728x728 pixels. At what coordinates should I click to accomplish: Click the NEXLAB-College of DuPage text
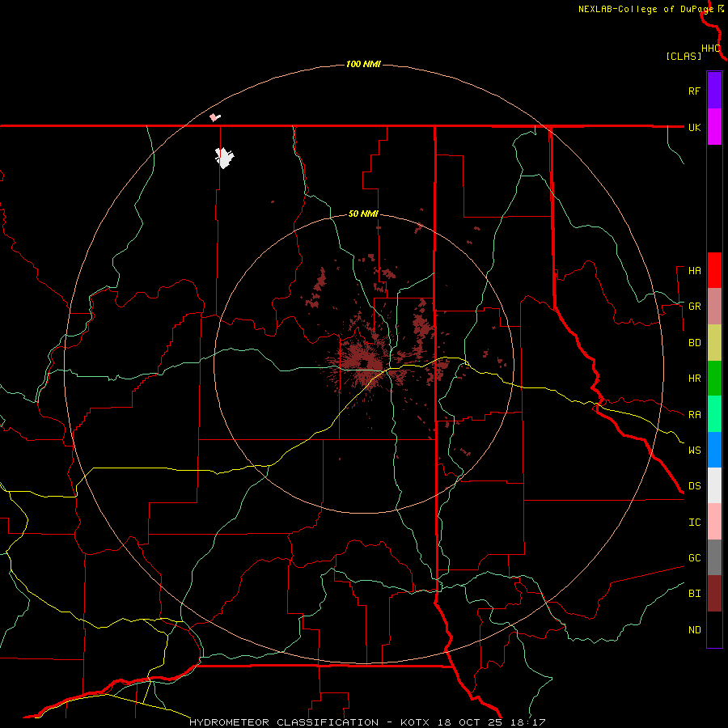pos(645,9)
